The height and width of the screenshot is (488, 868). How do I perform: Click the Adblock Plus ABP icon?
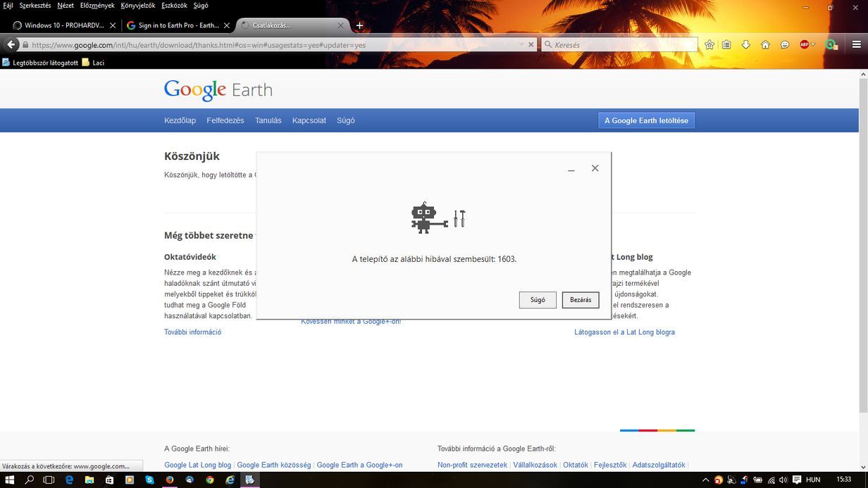[804, 45]
